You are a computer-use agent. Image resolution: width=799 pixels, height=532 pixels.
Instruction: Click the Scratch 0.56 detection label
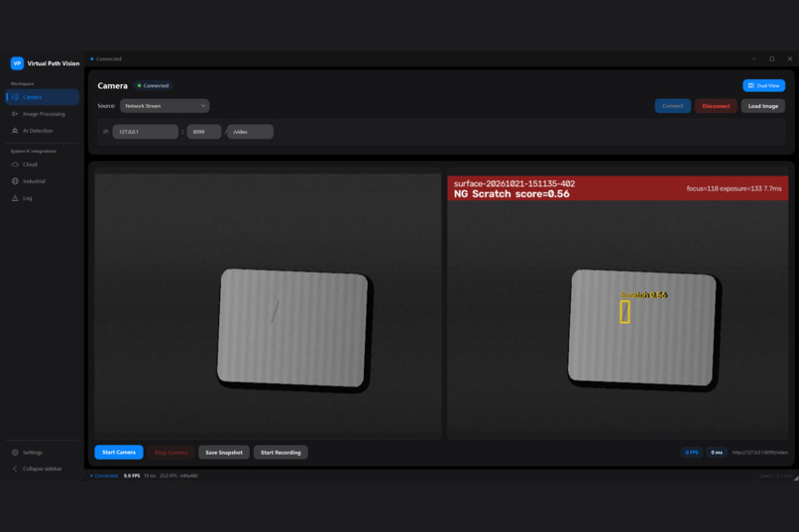(x=644, y=295)
